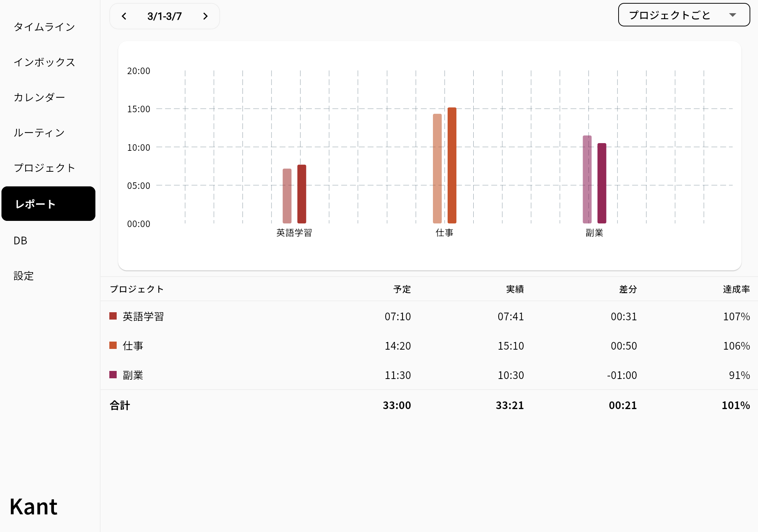Open the タイムライン sidebar page
758x532 pixels.
[x=44, y=27]
